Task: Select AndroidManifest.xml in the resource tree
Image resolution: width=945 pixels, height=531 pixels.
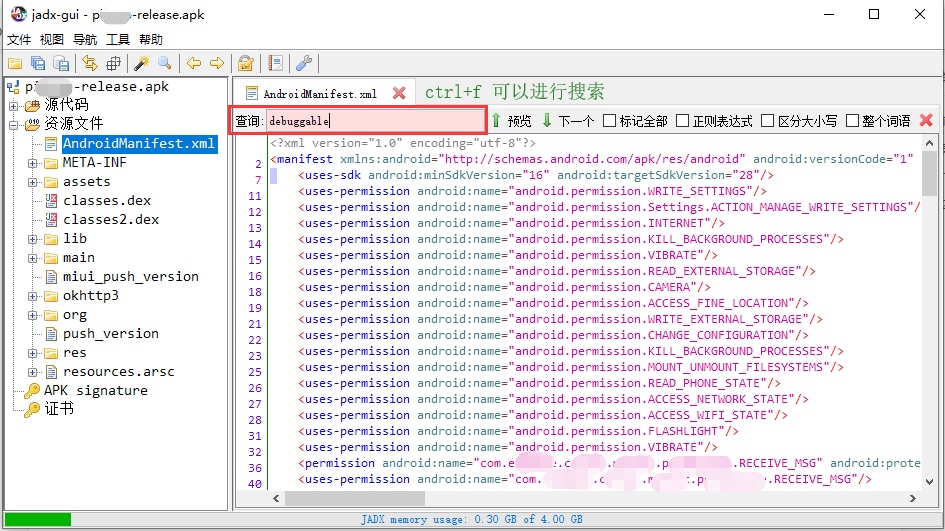Action: pyautogui.click(x=139, y=143)
